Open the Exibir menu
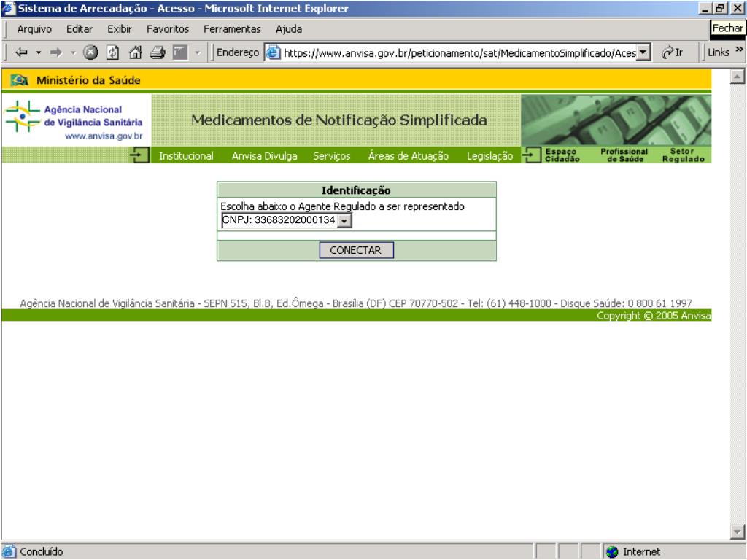 (x=119, y=29)
